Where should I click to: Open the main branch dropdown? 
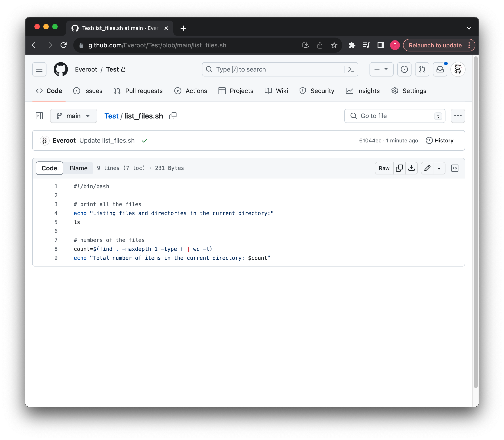click(73, 116)
